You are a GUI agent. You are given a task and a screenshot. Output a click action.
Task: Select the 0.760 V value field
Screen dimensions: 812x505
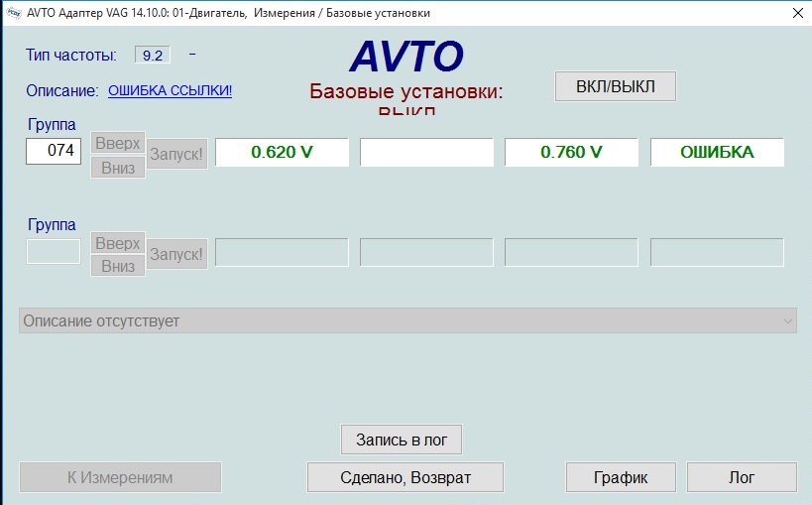click(x=571, y=152)
